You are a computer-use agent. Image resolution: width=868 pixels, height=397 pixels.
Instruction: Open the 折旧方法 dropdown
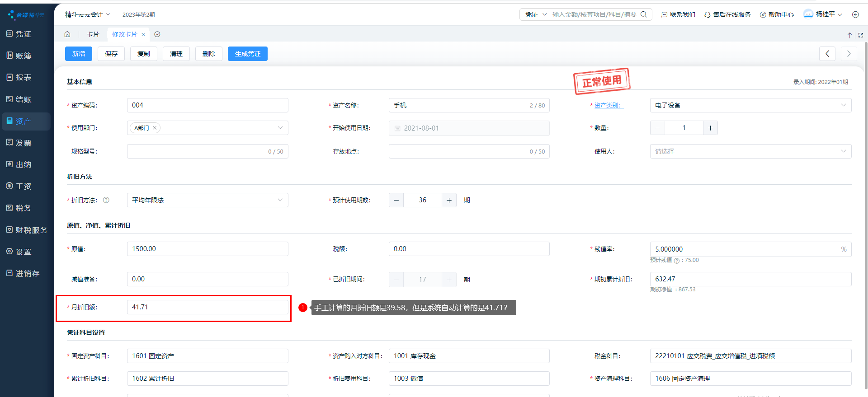280,200
